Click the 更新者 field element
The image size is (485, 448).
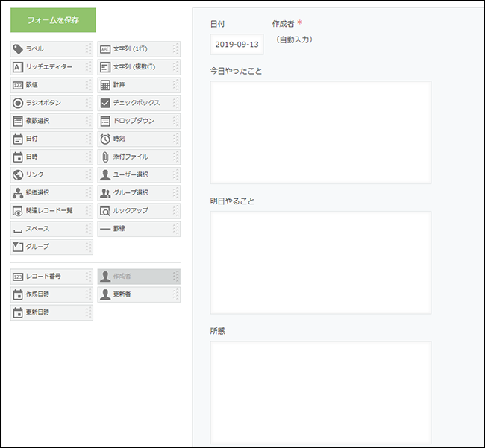point(138,294)
